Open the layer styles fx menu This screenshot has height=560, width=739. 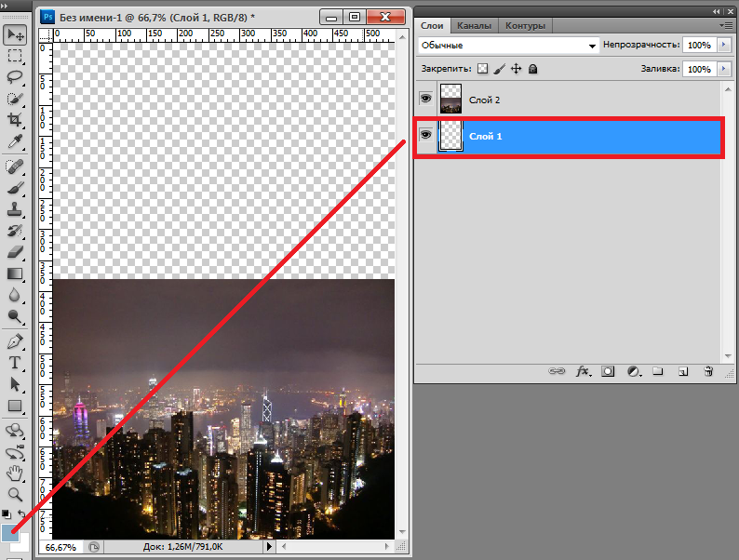tap(584, 371)
